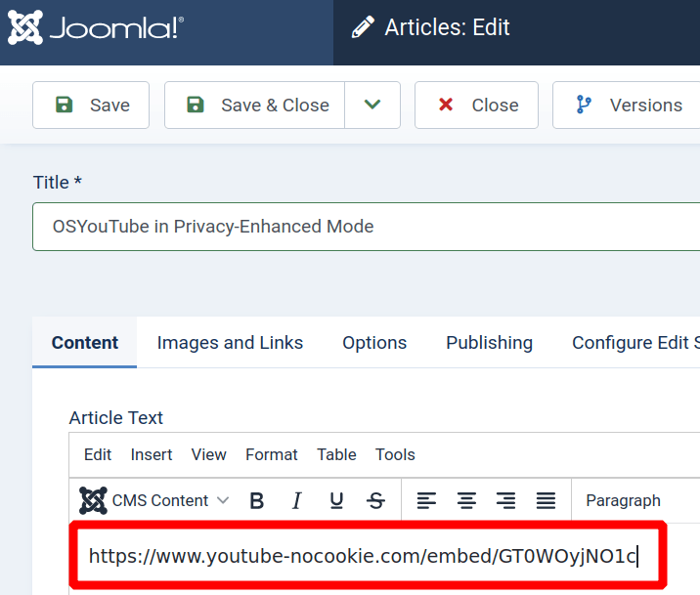
Task: Click into the Title input field
Action: [x=366, y=227]
